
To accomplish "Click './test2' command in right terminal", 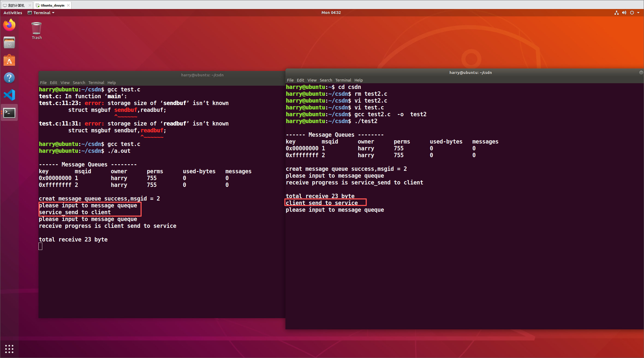I will (x=366, y=121).
